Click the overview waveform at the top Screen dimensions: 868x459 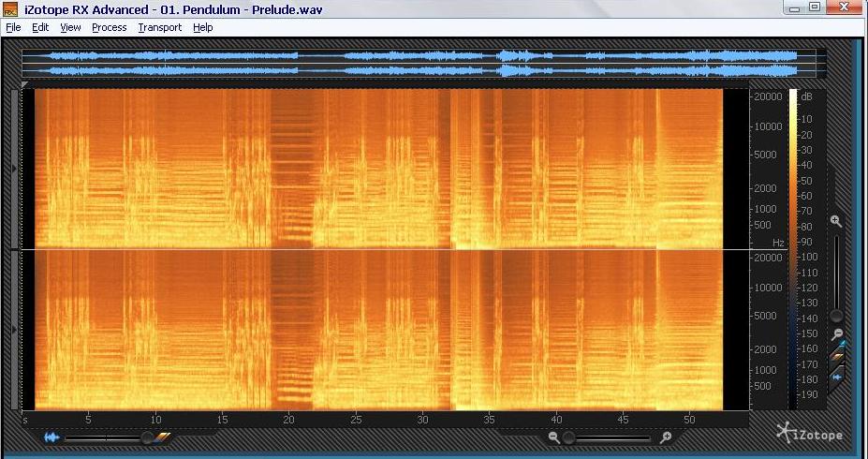point(423,63)
